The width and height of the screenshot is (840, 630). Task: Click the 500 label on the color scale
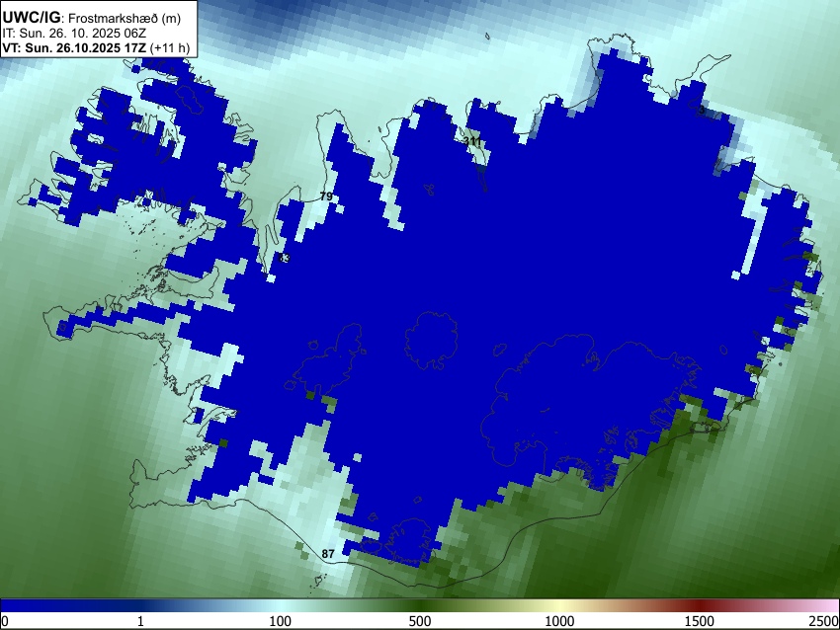(x=420, y=621)
